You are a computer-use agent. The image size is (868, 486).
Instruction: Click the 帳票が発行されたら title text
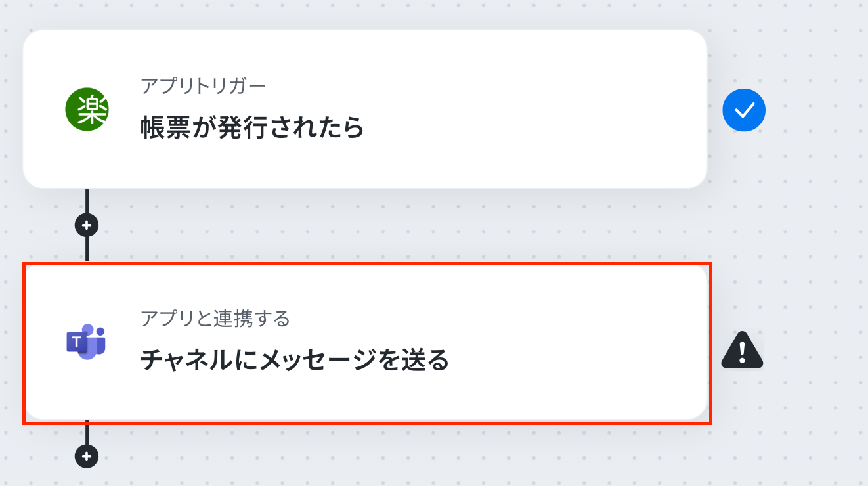coord(252,127)
